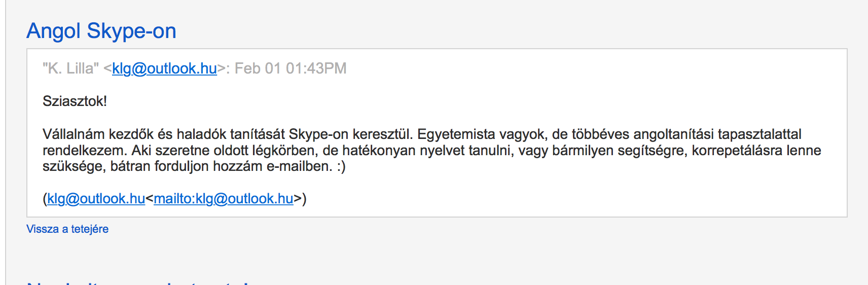Click the timestamp Feb 01 01:43PM
The width and height of the screenshot is (868, 285).
[291, 68]
